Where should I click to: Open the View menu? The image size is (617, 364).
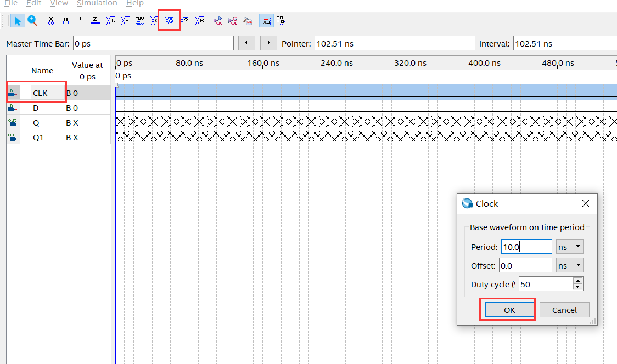pyautogui.click(x=59, y=3)
